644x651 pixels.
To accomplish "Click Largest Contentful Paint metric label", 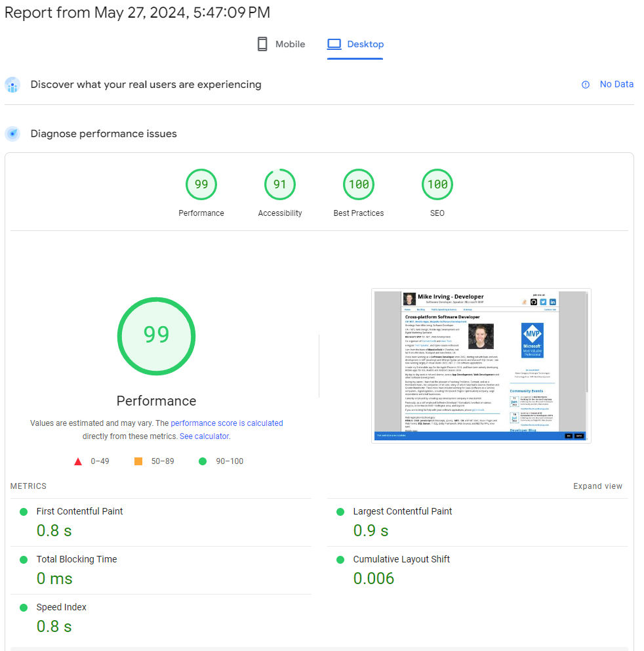I will coord(403,511).
